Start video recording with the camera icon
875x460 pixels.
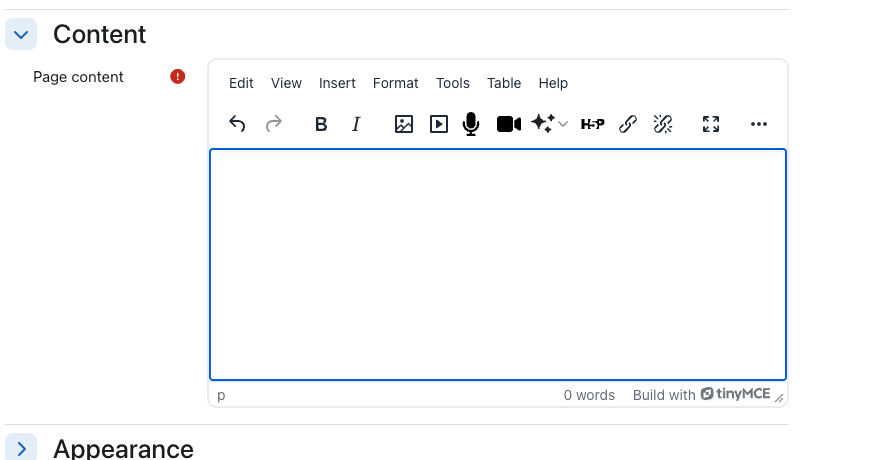[x=508, y=123]
